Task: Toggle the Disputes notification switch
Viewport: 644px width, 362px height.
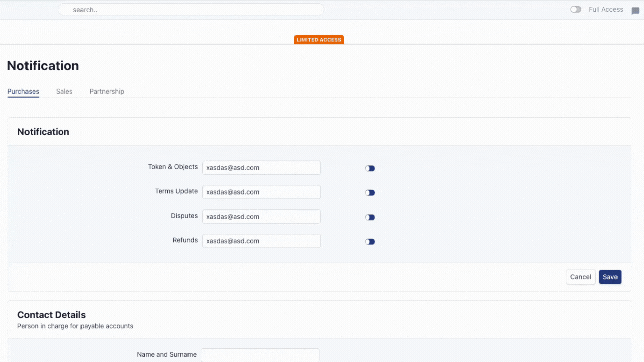Action: [370, 217]
